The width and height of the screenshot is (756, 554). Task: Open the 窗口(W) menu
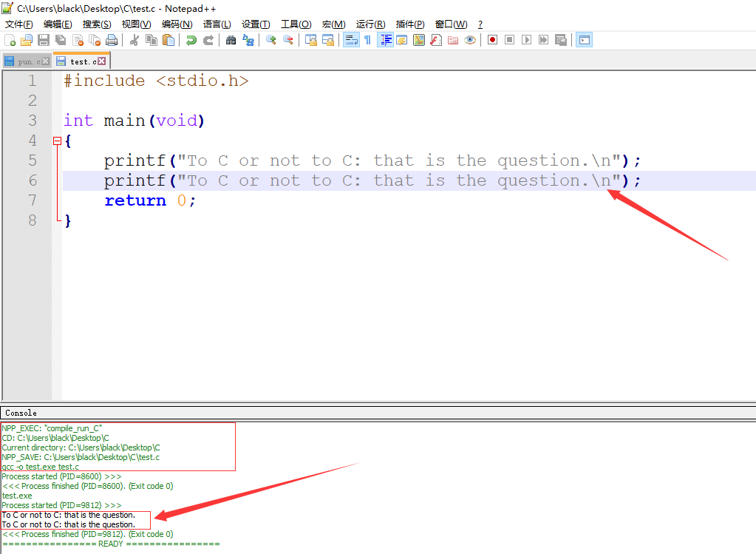point(452,24)
